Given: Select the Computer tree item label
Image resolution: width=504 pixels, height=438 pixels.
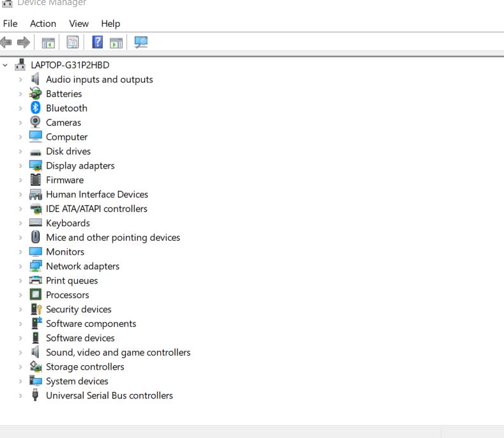Looking at the screenshot, I should (67, 137).
